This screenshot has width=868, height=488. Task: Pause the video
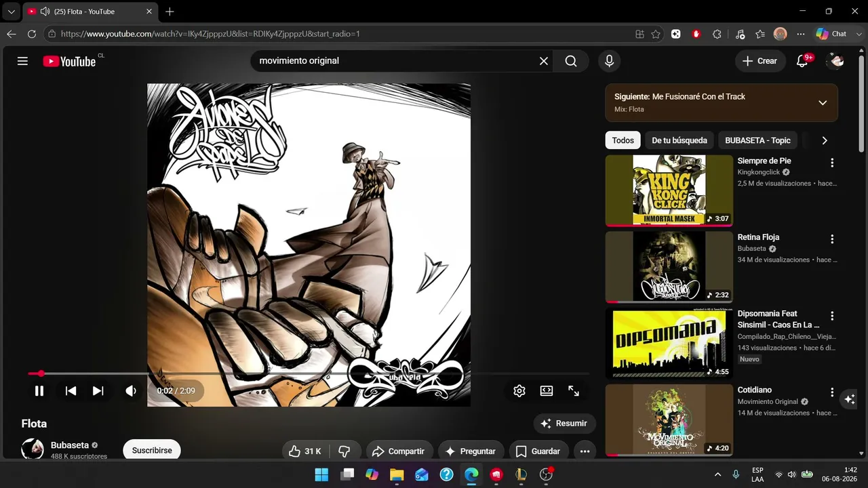point(39,391)
